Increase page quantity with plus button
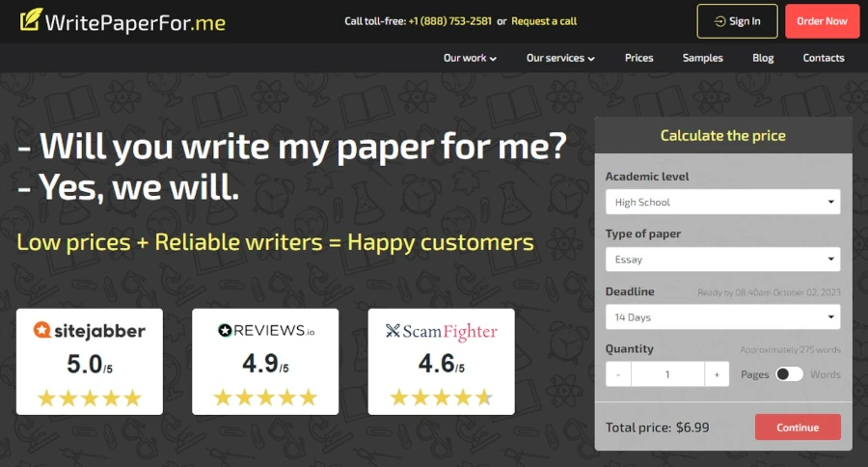The image size is (868, 467). [717, 374]
